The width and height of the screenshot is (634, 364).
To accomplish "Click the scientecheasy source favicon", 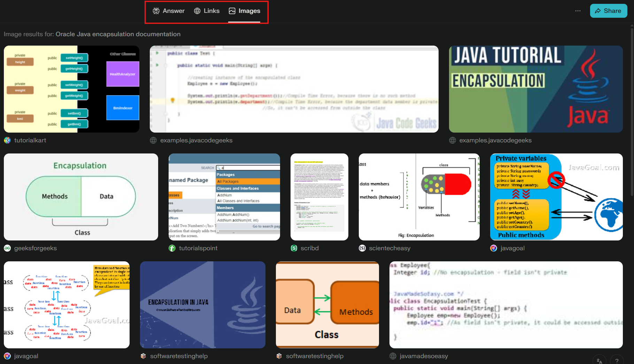I will tap(362, 248).
